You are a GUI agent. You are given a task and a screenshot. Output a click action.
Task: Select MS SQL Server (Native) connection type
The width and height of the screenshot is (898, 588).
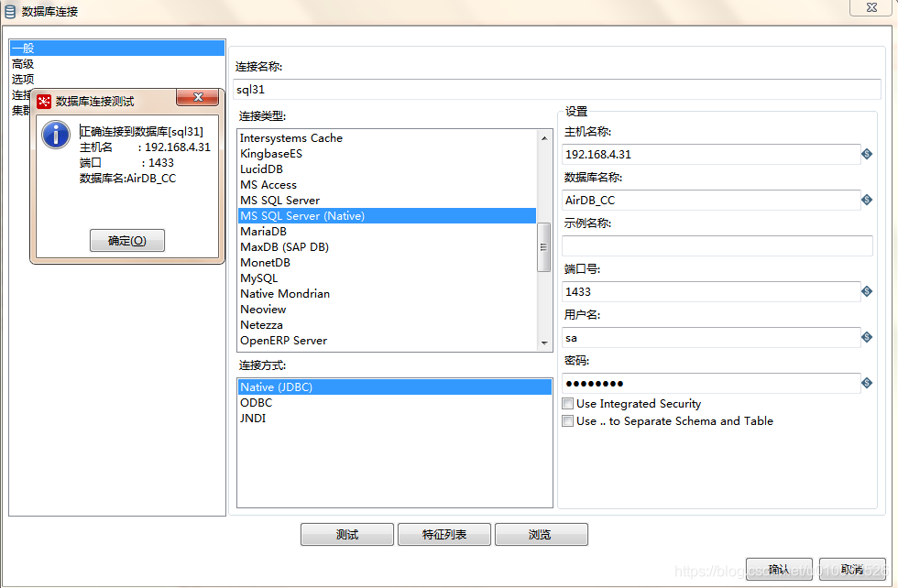[387, 216]
